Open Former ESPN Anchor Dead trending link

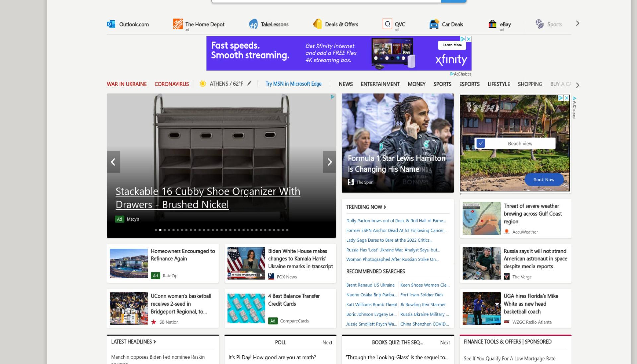396,230
